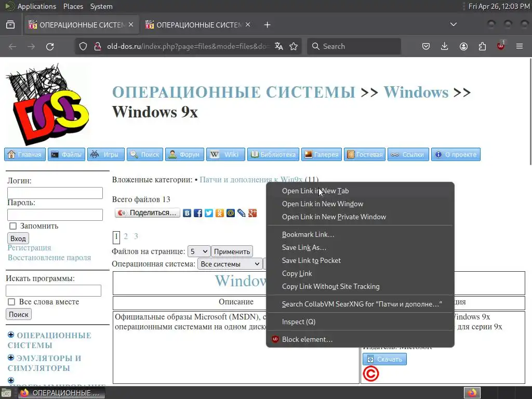Open Все системы operating system dropdown

coord(230,264)
